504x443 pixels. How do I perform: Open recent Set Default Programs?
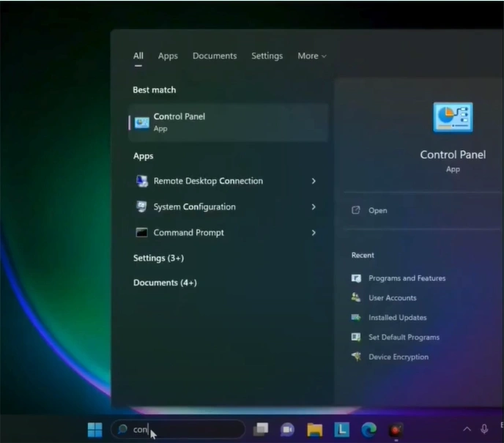pyautogui.click(x=404, y=338)
